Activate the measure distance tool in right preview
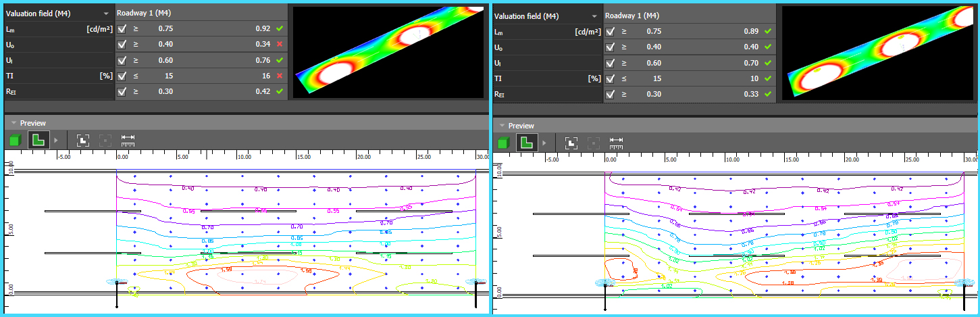 tap(616, 143)
